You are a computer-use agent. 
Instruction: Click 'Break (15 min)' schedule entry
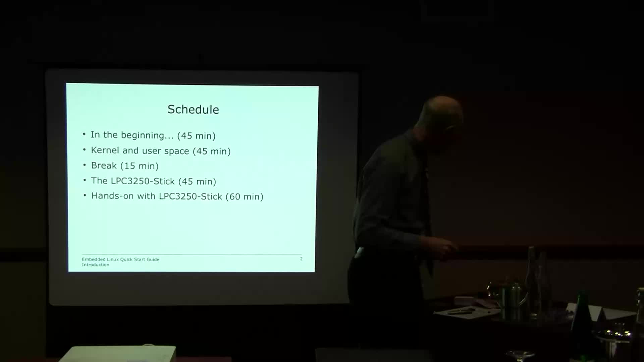(x=124, y=166)
